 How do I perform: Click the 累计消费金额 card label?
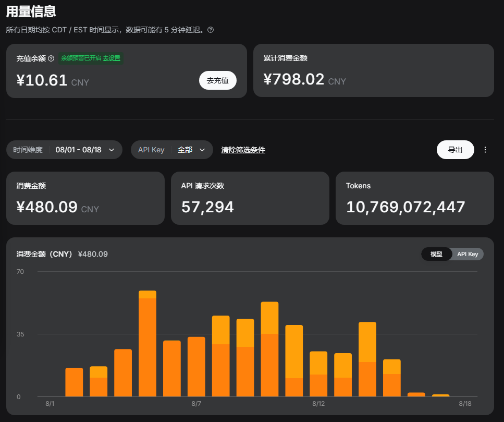pos(286,58)
